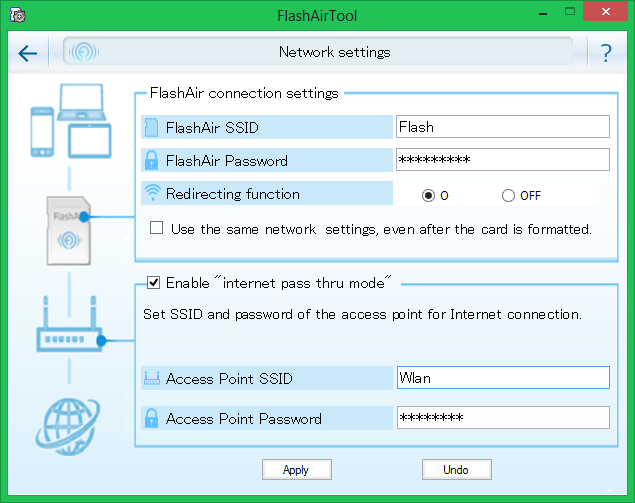Focus the Access Point SSID field

pos(503,377)
